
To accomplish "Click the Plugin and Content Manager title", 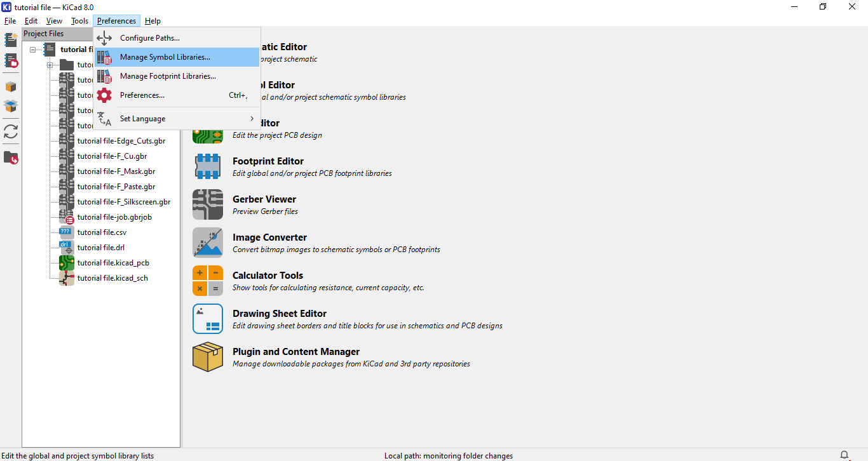I will [x=296, y=352].
